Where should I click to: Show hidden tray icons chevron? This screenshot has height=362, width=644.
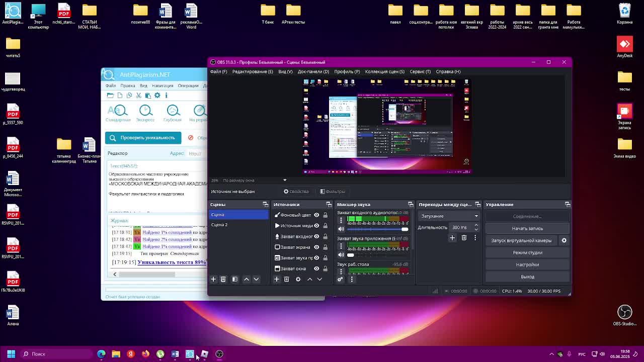click(551, 354)
